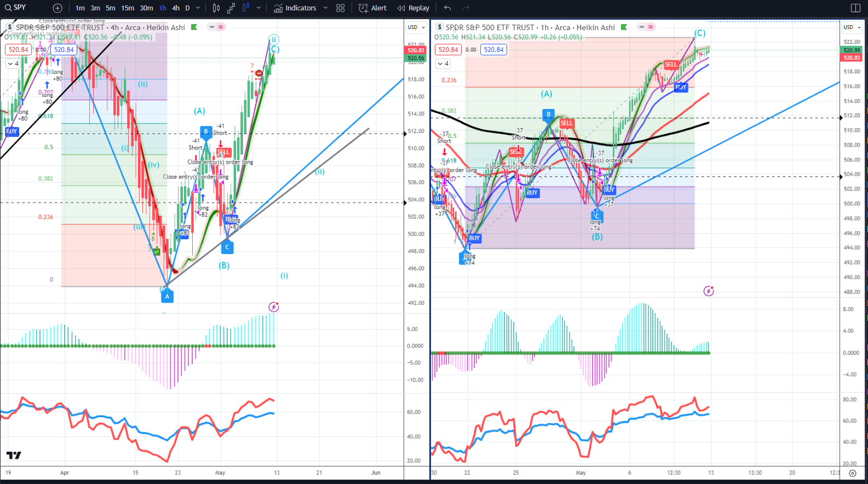Create an Alert
The width and height of the screenshot is (868, 484).
pos(372,8)
